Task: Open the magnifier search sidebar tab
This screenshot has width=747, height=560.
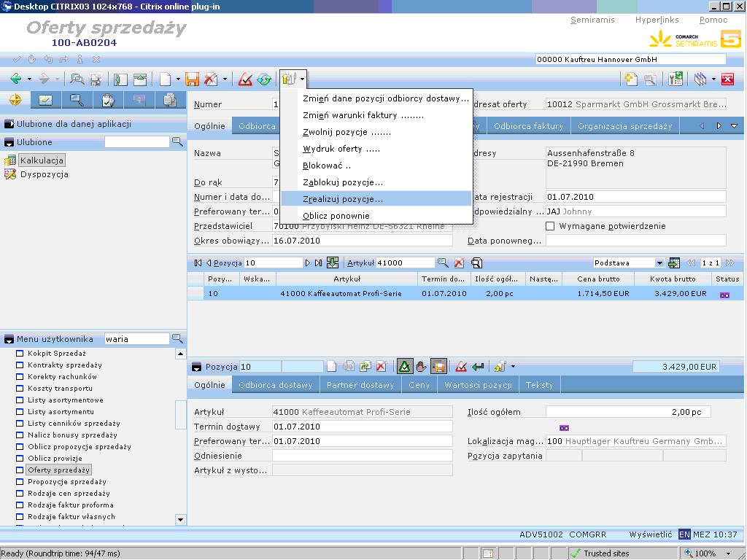Action: click(77, 100)
